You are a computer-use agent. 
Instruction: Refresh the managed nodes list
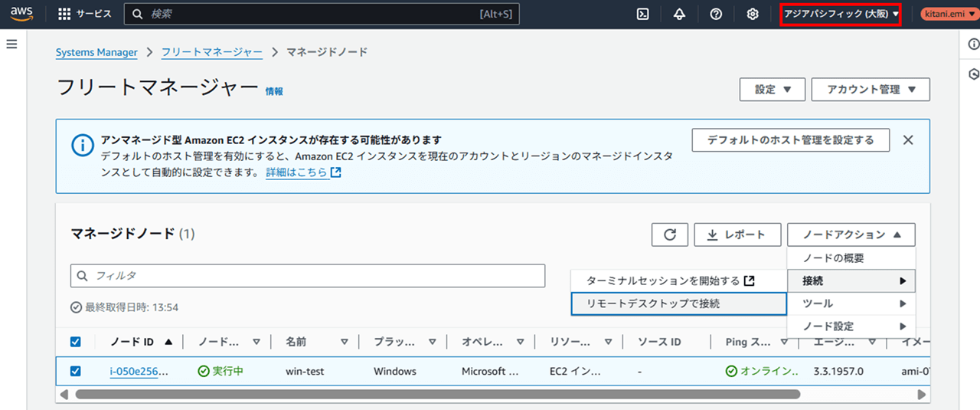(x=670, y=235)
